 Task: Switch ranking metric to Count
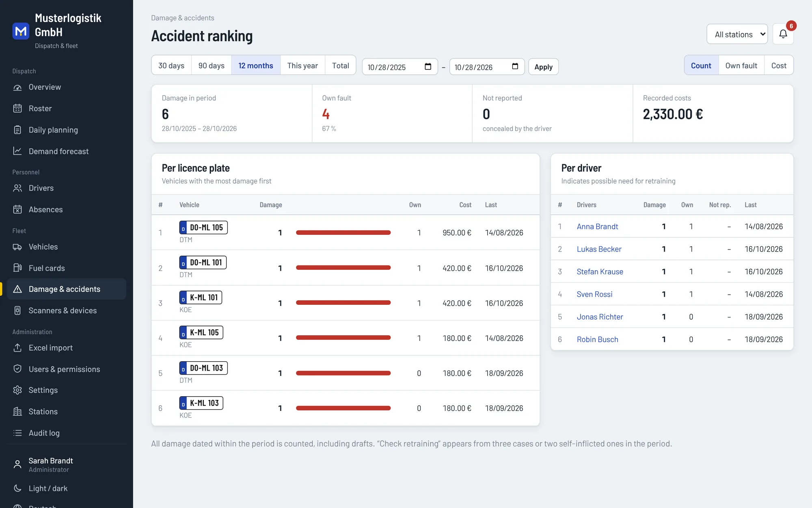click(x=701, y=65)
